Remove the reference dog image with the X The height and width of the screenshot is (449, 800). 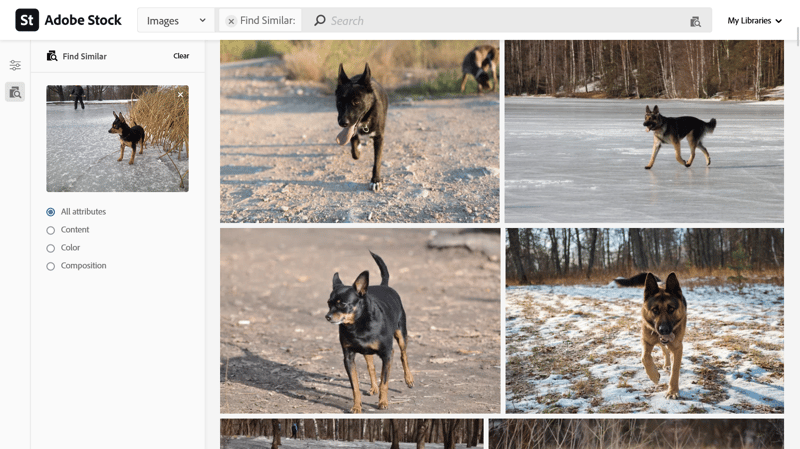[x=180, y=94]
